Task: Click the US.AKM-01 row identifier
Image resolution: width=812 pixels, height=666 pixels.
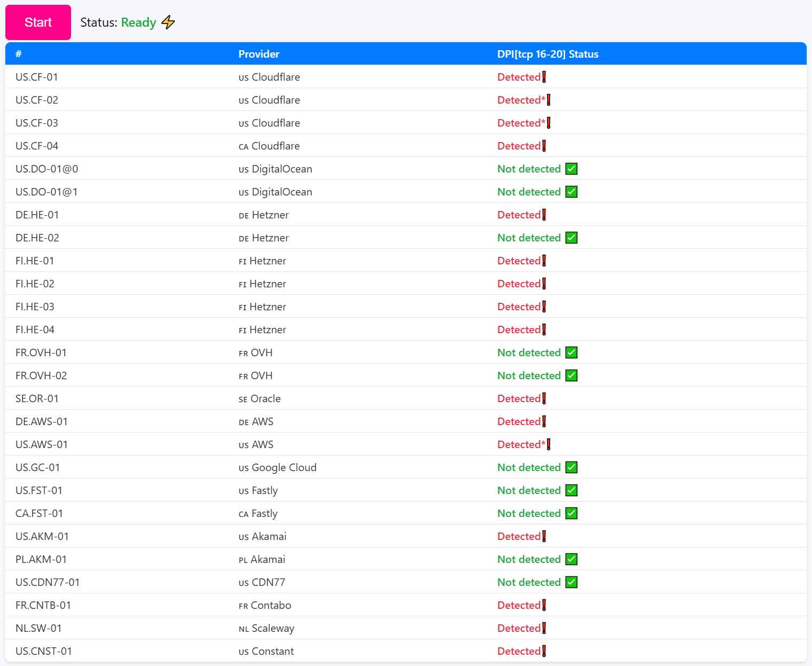Action: click(42, 536)
